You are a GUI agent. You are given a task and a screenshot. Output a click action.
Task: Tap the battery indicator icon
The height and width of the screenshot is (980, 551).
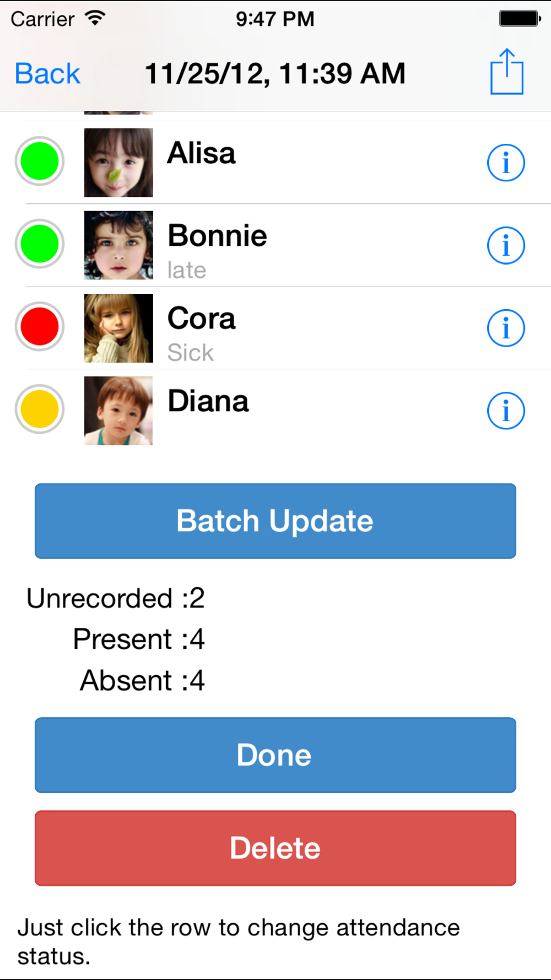520,18
